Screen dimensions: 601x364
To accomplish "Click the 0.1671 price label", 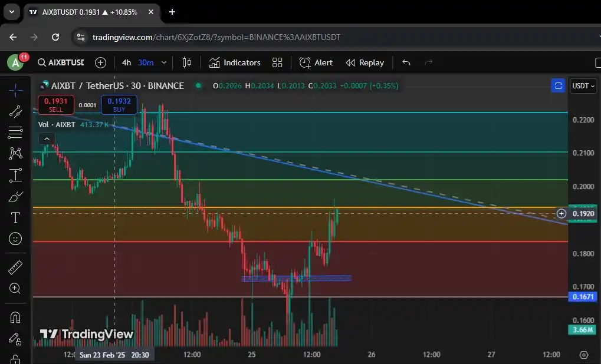I will 583,297.
